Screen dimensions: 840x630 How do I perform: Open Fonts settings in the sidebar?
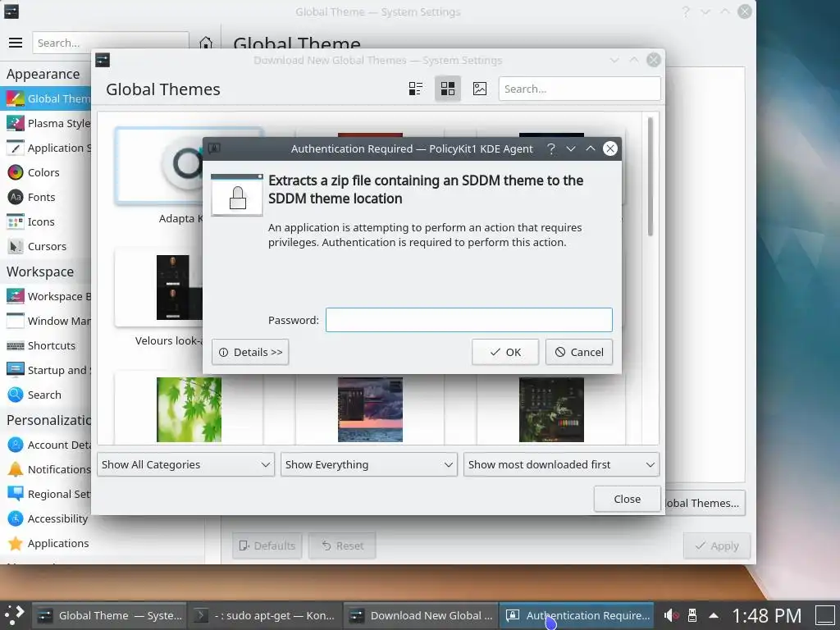click(46, 197)
